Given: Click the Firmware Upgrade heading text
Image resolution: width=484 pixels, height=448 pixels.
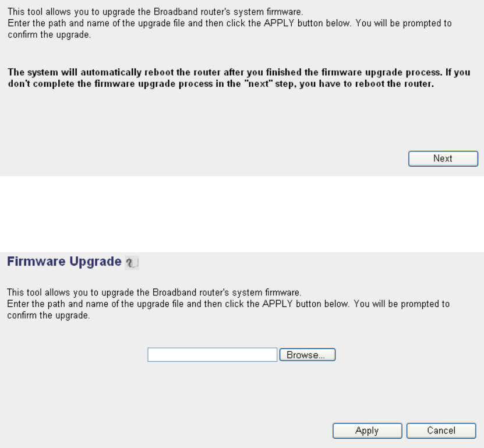Looking at the screenshot, I should point(64,262).
